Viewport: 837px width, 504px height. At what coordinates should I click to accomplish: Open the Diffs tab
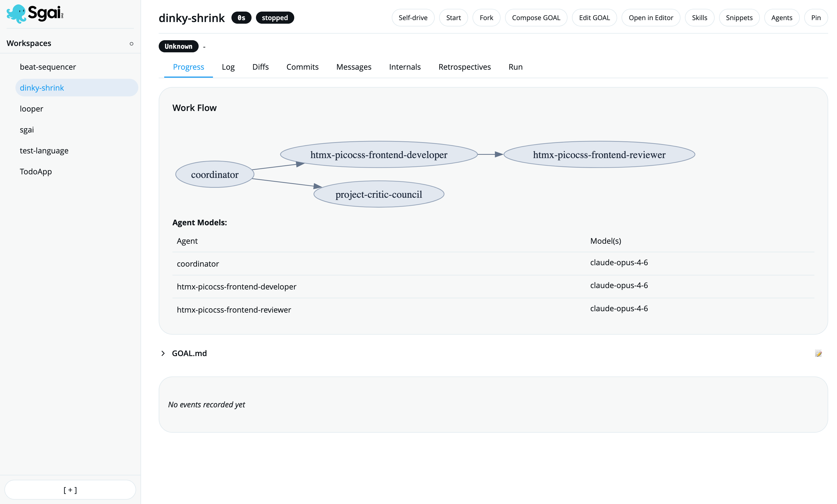(x=260, y=67)
